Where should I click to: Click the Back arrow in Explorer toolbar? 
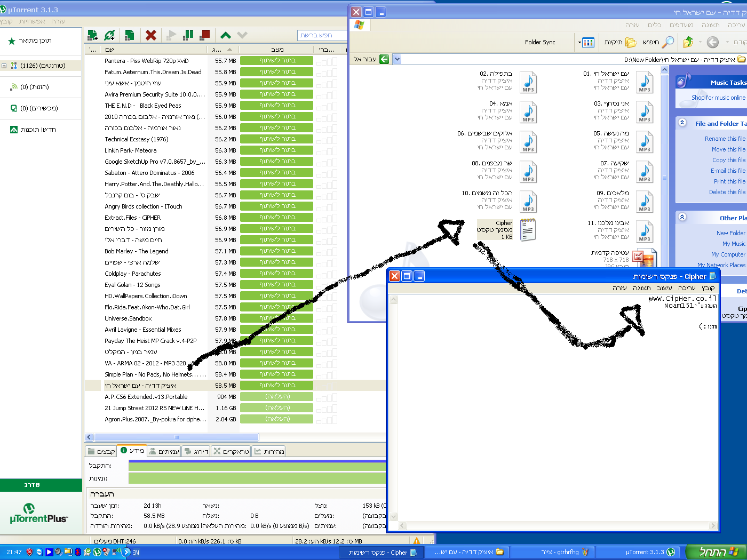pyautogui.click(x=712, y=42)
